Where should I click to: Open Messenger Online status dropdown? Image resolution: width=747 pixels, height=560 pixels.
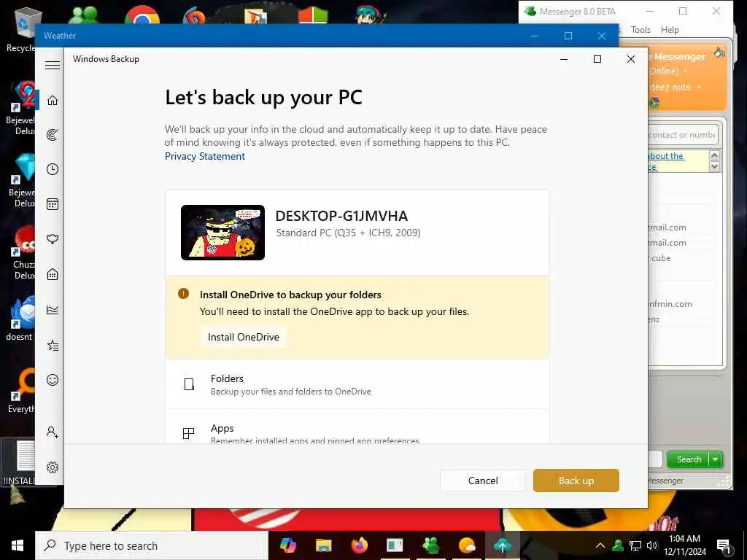686,71
